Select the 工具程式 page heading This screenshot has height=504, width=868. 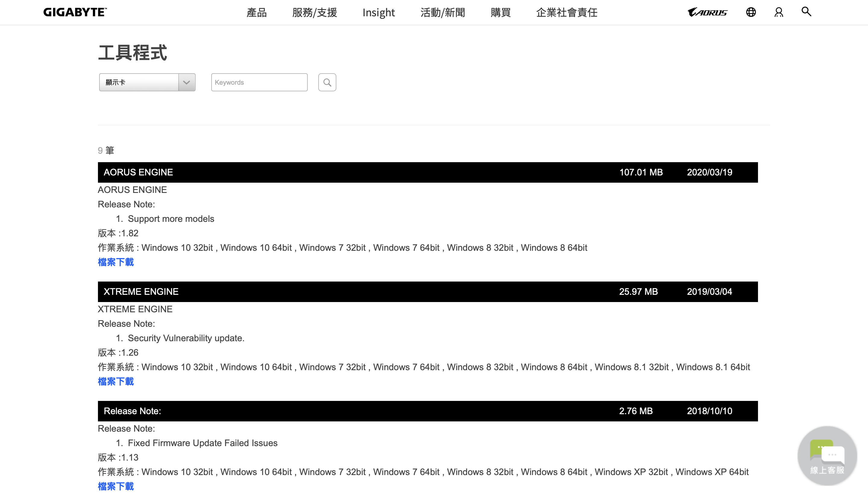(x=133, y=53)
